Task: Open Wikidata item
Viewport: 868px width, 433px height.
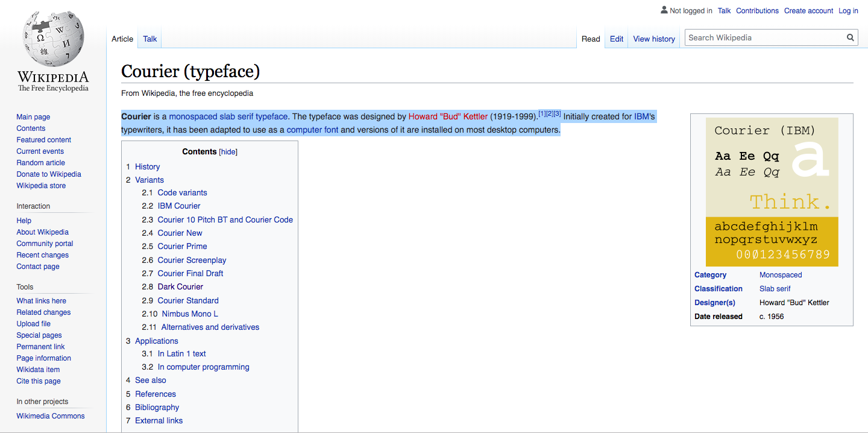Action: coord(38,370)
